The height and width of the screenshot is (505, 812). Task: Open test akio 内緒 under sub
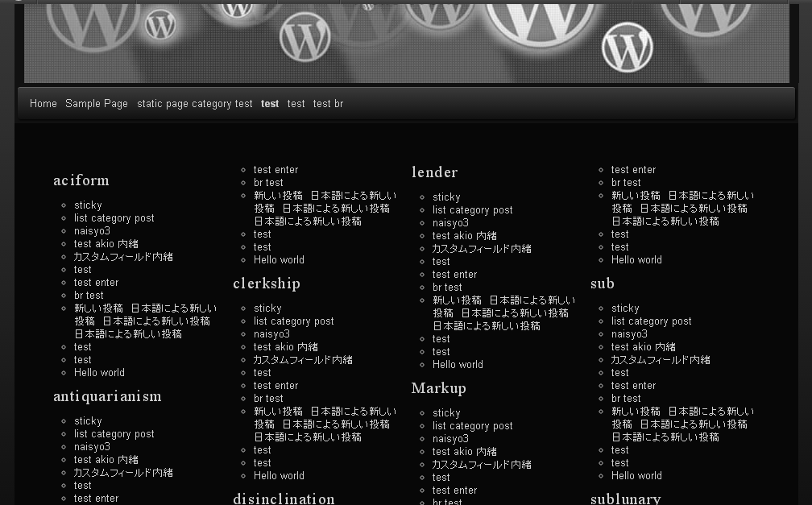(643, 347)
